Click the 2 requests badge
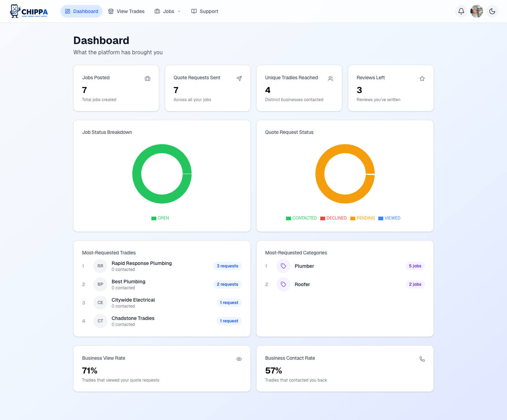Screen dimensions: 507x420 point(227,284)
